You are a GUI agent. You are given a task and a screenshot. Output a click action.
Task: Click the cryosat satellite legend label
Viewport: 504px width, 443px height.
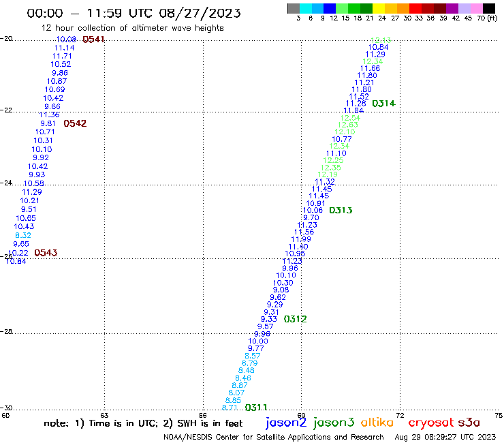click(431, 423)
